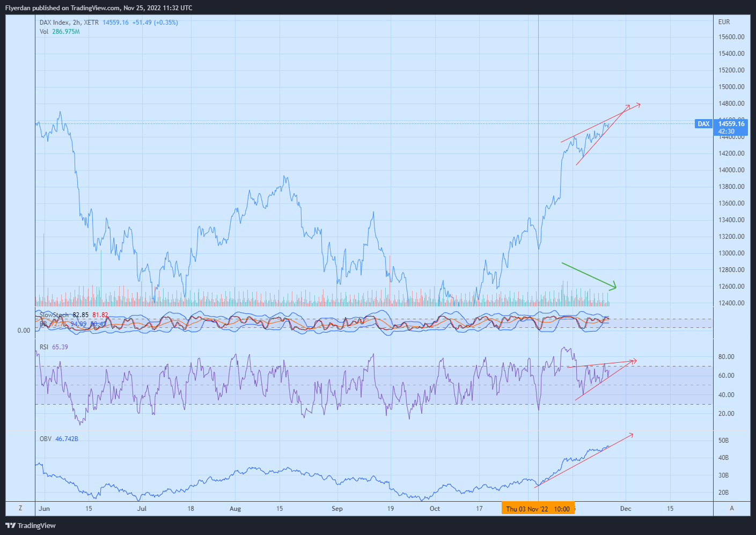Click the Z timezone button on the time axis
Screen dimensions: 756x535
tap(20, 508)
